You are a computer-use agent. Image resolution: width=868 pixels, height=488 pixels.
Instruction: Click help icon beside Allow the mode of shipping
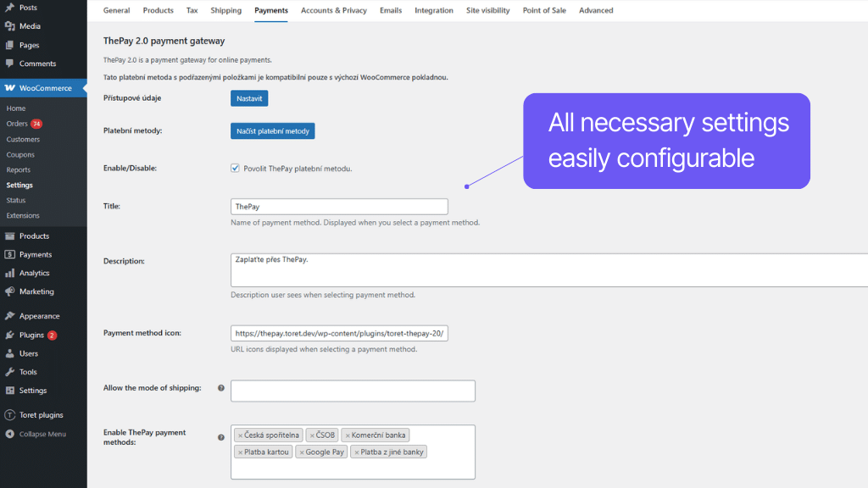(x=221, y=388)
